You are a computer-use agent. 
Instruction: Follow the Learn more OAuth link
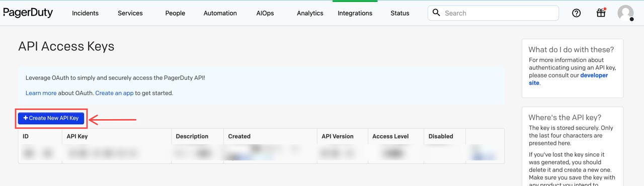point(41,93)
